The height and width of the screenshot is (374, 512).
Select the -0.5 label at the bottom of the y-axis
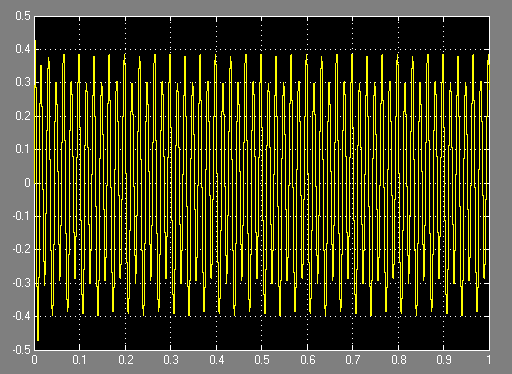point(21,350)
